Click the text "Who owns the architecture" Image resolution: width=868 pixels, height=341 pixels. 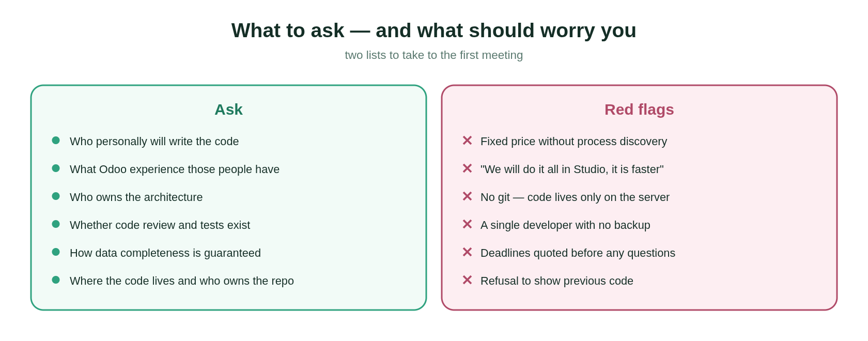[x=136, y=197]
